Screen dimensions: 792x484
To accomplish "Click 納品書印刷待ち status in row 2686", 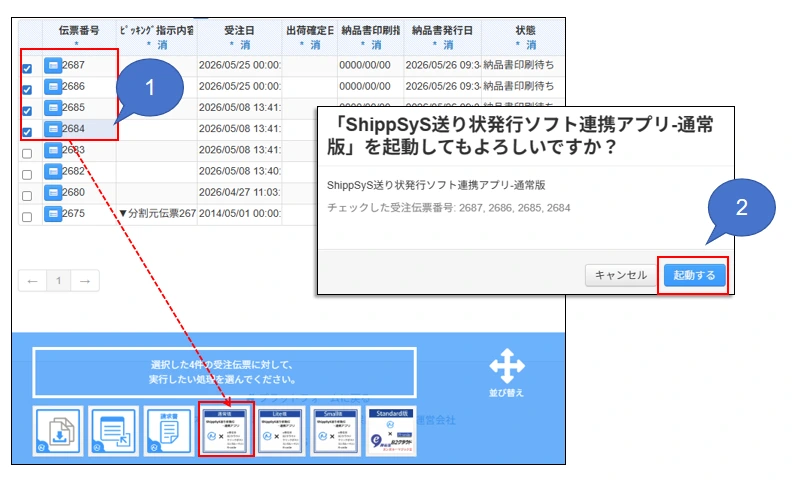I will [x=519, y=86].
